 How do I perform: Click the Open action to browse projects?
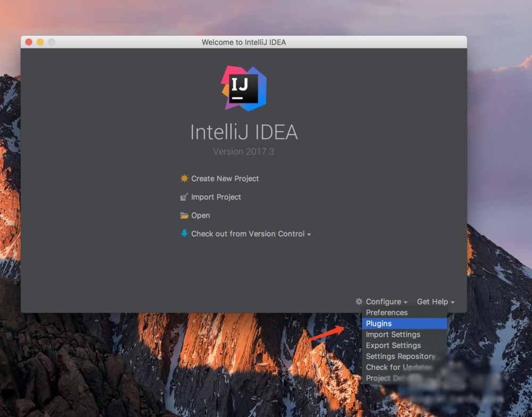[x=201, y=215]
